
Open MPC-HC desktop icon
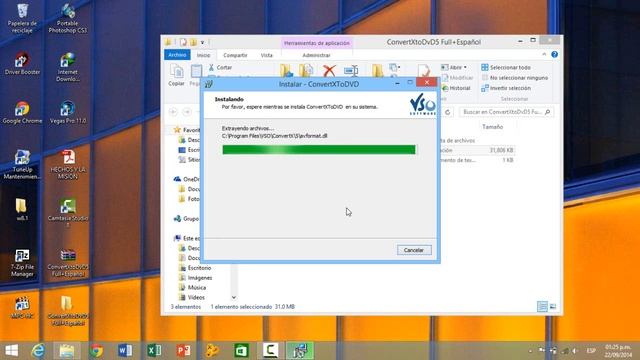pyautogui.click(x=22, y=308)
